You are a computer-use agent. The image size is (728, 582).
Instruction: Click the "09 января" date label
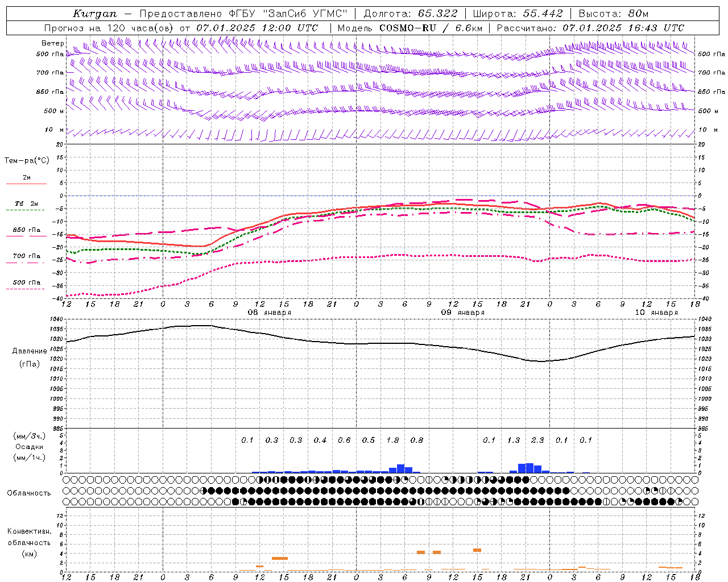point(463,313)
